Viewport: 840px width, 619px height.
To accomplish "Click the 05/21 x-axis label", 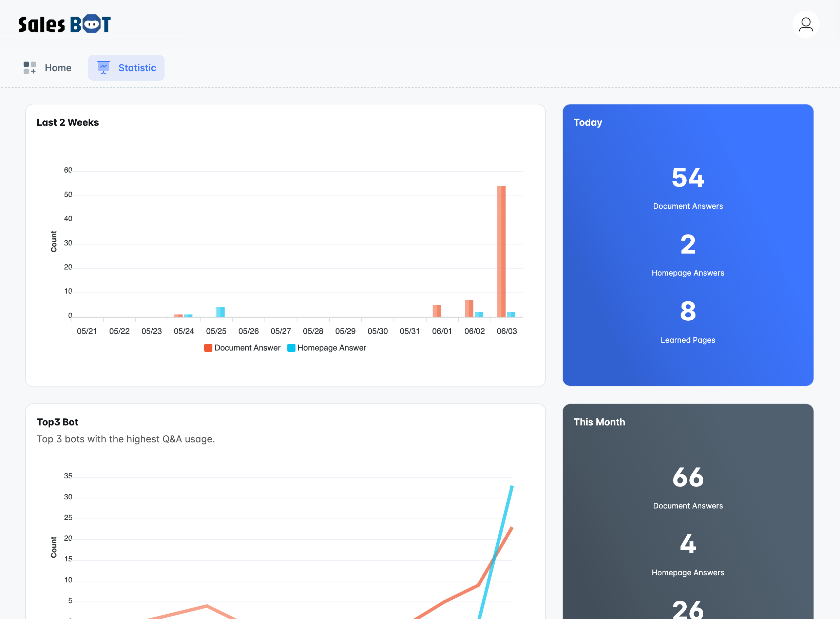I will [87, 331].
